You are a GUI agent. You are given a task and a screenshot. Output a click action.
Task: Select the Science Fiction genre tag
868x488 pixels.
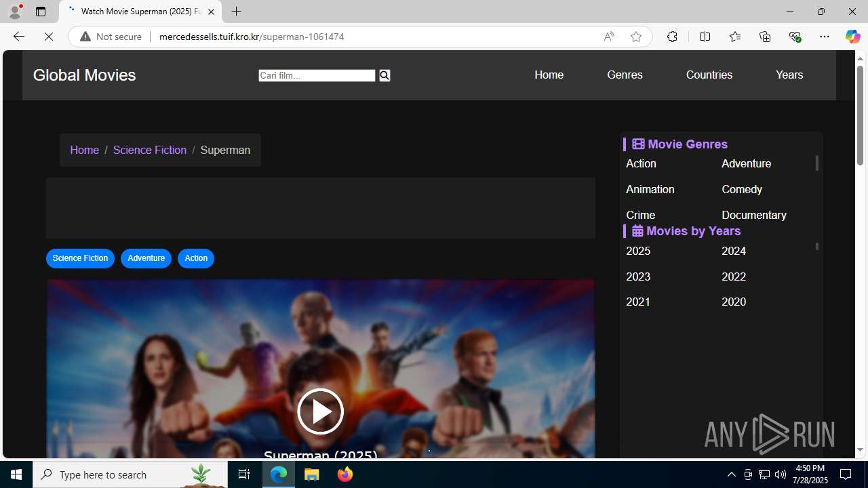click(80, 258)
